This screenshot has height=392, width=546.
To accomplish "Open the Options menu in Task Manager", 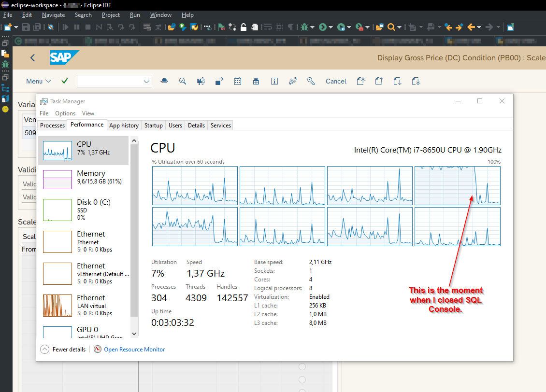I will [65, 113].
